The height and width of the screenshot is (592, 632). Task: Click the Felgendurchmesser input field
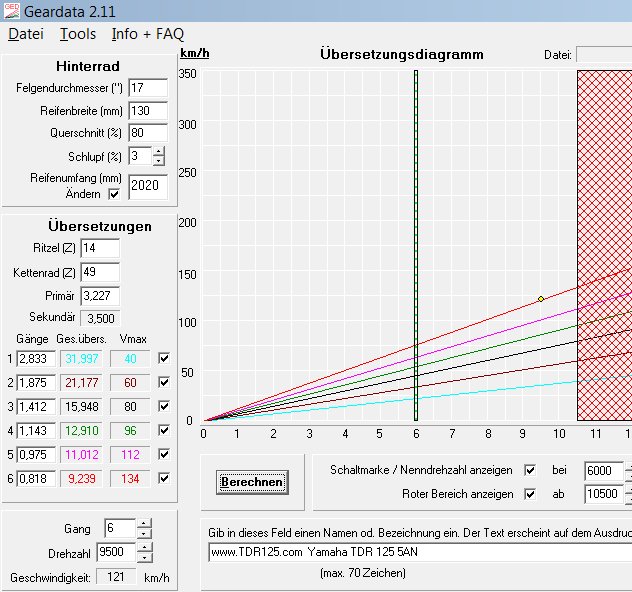(147, 88)
